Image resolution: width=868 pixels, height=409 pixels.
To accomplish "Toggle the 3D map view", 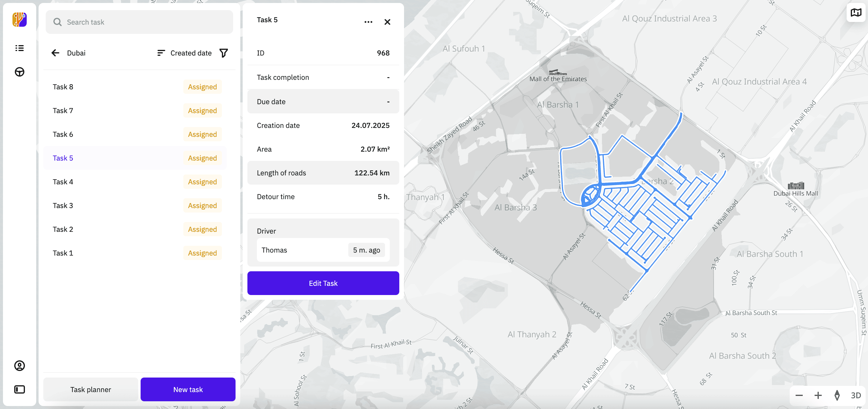I will tap(856, 395).
